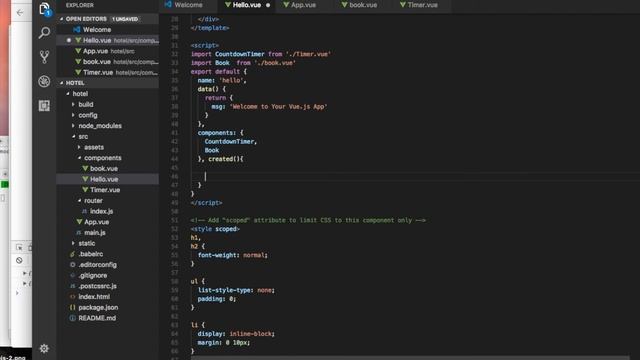Open .postcssrc.js file in explorer
The width and height of the screenshot is (640, 360).
point(107,286)
